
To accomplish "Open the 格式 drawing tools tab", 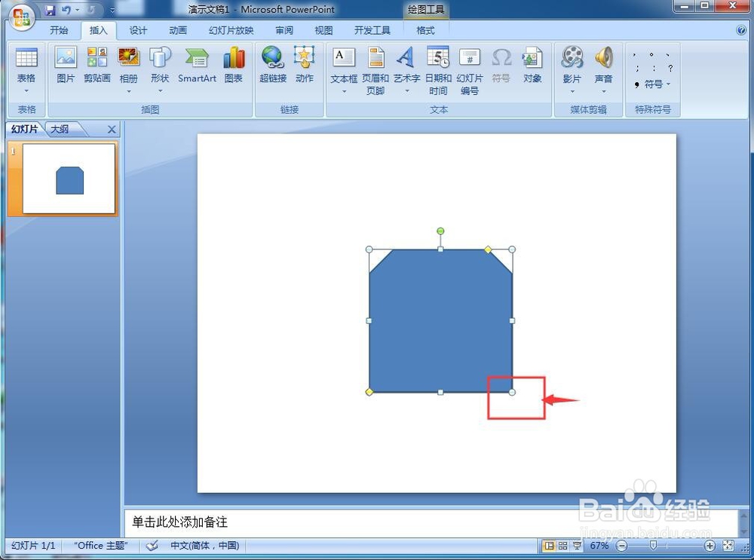I will pyautogui.click(x=425, y=30).
